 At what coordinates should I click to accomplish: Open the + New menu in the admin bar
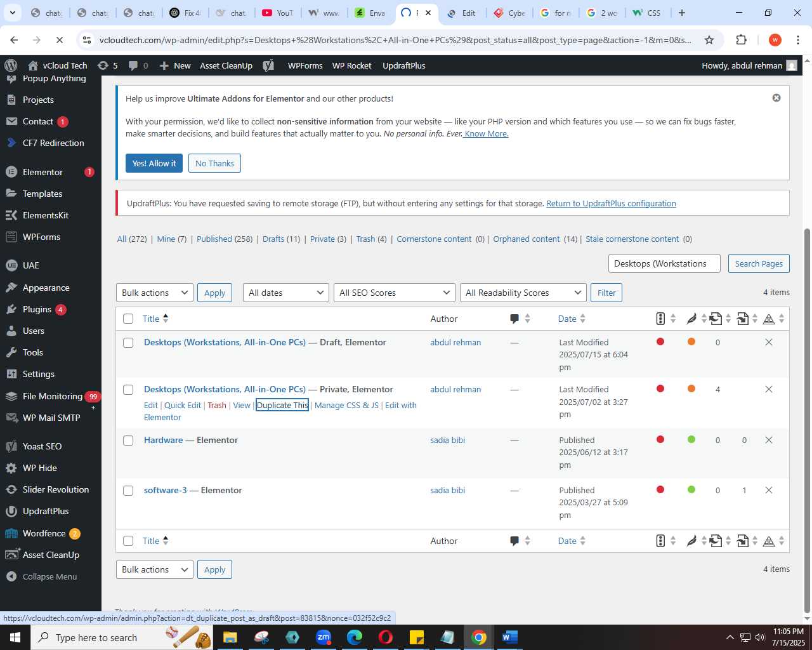pos(175,65)
